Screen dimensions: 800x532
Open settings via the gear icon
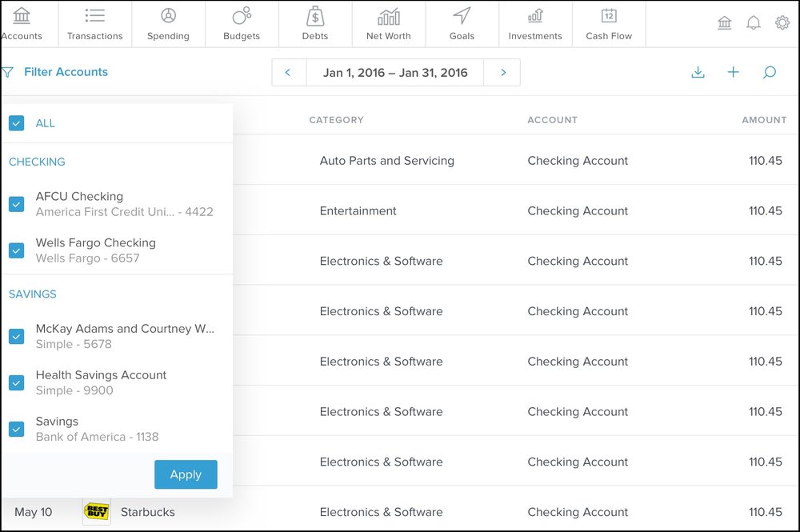point(782,23)
